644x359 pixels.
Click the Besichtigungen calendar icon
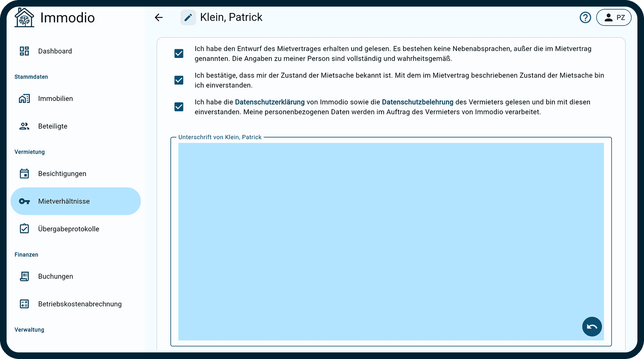(x=25, y=174)
